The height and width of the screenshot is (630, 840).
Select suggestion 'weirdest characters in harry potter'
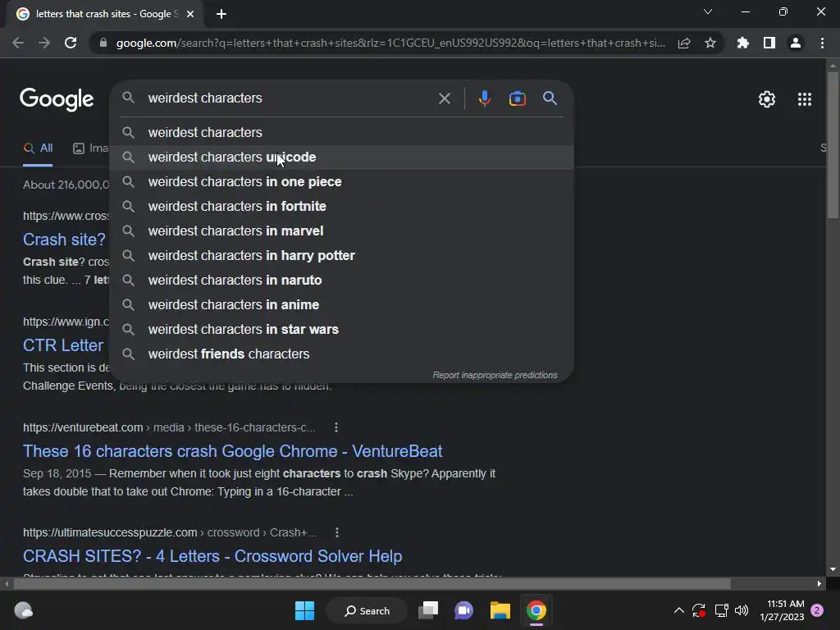coord(342,256)
